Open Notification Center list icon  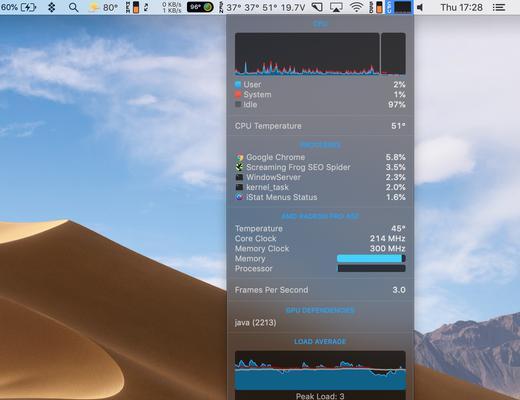point(499,7)
